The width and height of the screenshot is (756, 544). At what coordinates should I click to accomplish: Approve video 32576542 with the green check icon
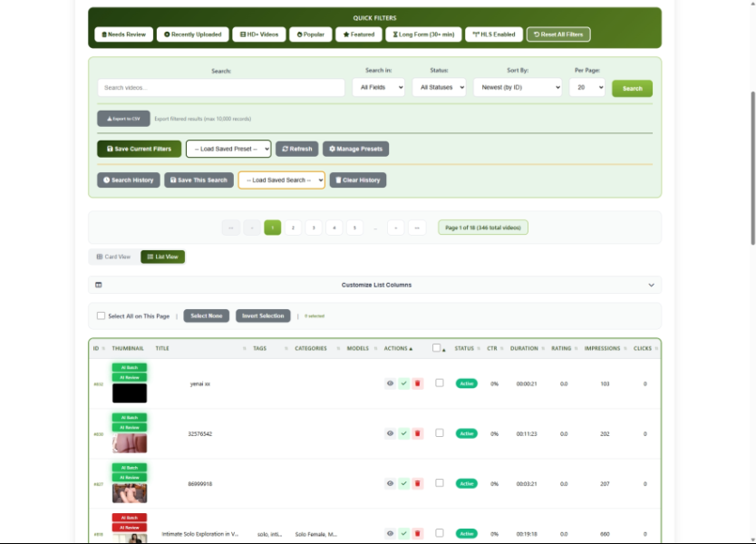pyautogui.click(x=404, y=433)
